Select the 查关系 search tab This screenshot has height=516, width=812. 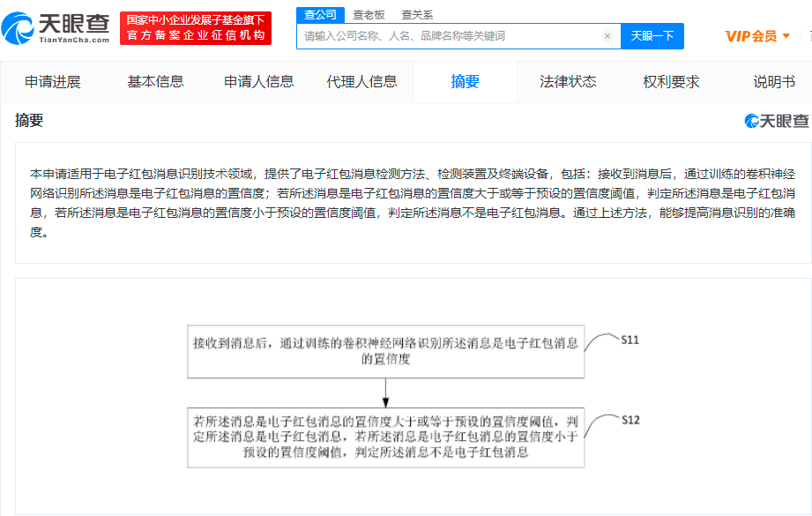point(417,15)
